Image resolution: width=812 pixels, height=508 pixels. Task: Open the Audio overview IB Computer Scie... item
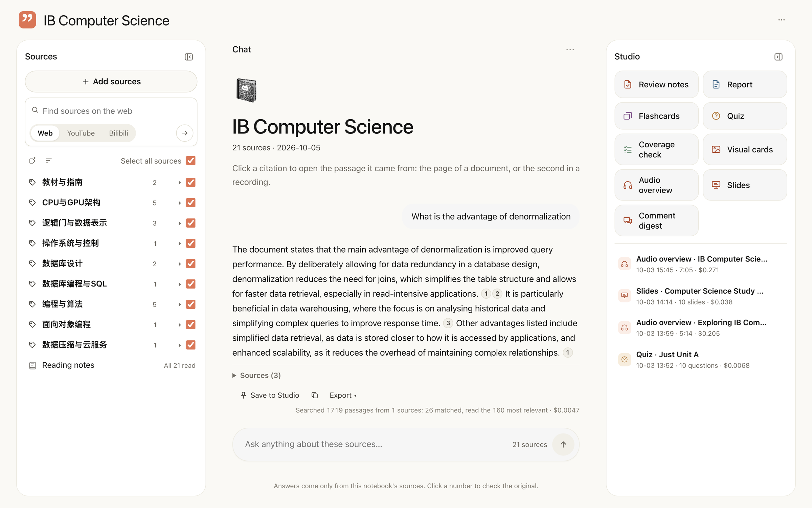tap(700, 264)
